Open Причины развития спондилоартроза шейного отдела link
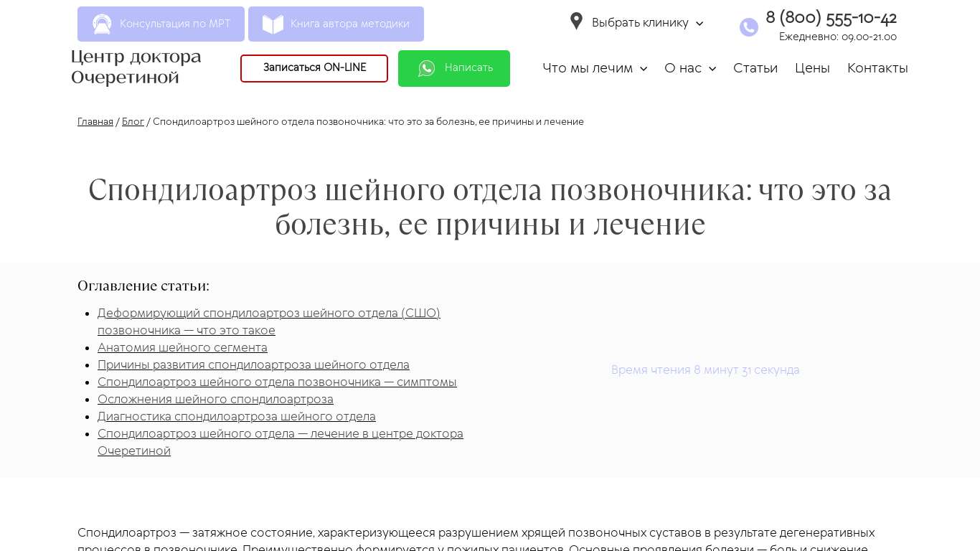Viewport: 980px width, 551px height. [x=253, y=365]
